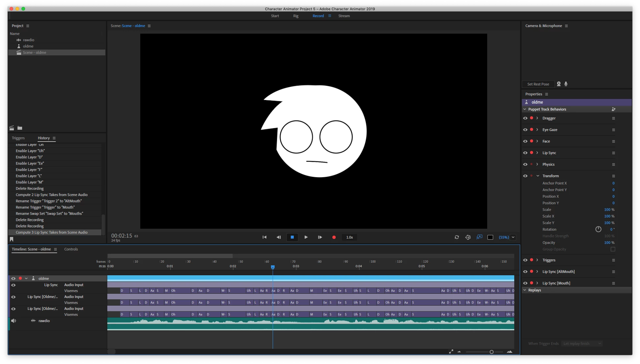640x364 pixels.
Task: Collapse the Transform behavior section
Action: pyautogui.click(x=538, y=176)
